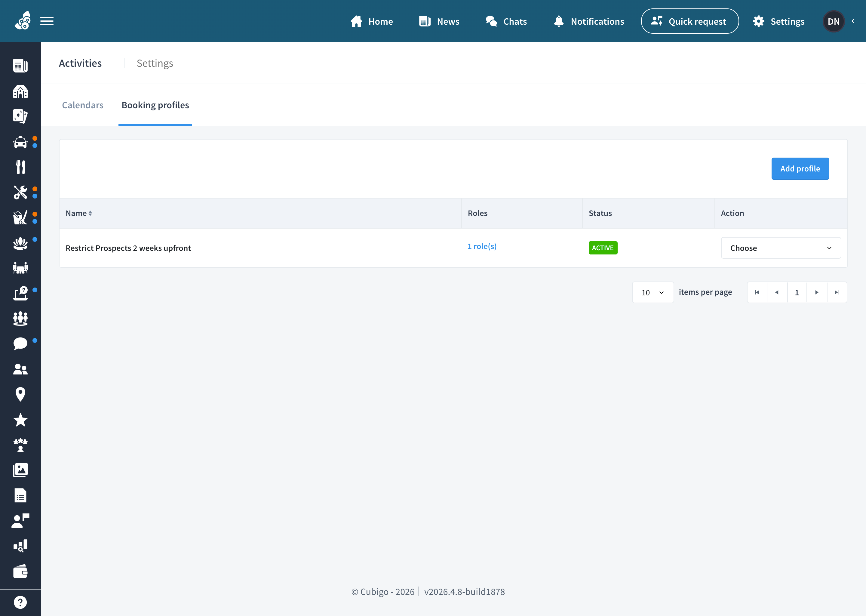Screen dimensions: 866x616
Task: Go to the previous page
Action: pos(777,292)
